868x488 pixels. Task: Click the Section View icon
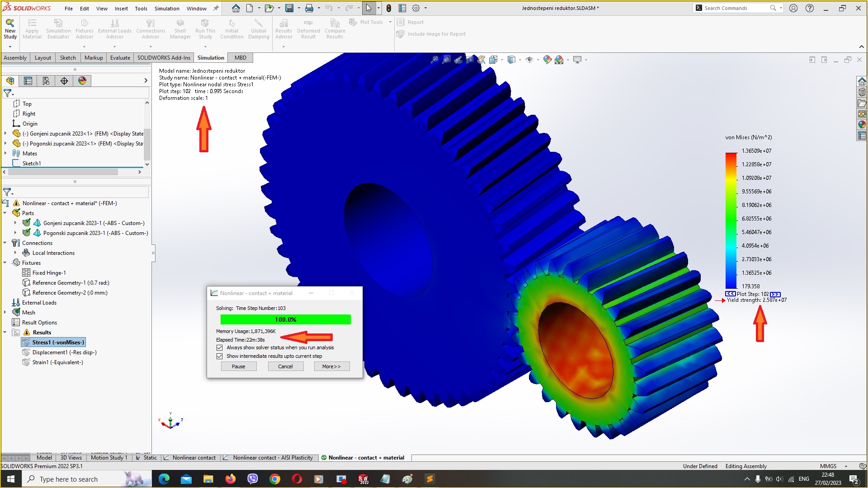coord(470,60)
